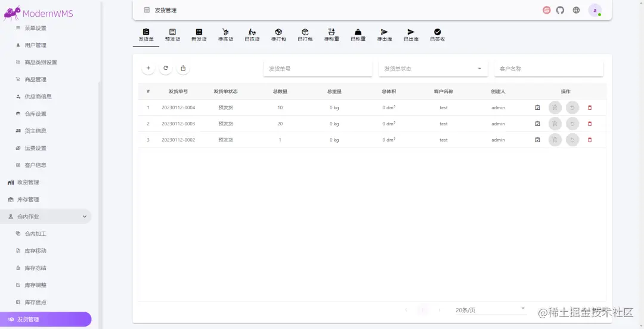
Task: Open 菜单设置 in the sidebar
Action: 35,28
